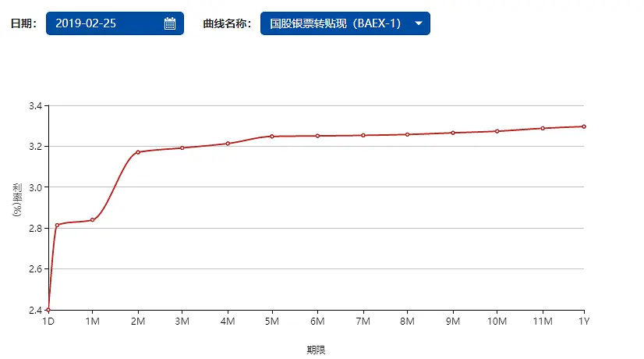Click the date input showing 2019-02-25
This screenshot has height=359, width=644.
point(115,23)
